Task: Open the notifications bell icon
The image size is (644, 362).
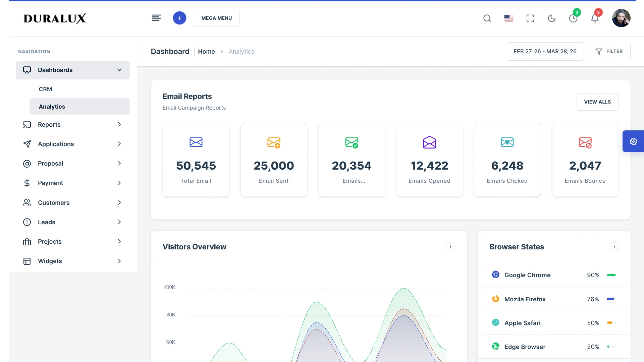Action: pyautogui.click(x=595, y=18)
